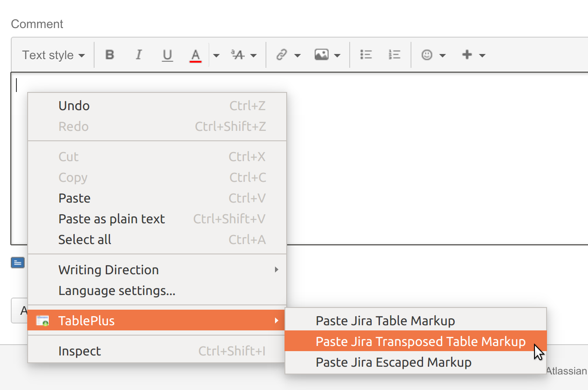Open the plus insert dropdown arrow
The width and height of the screenshot is (588, 390).
coord(482,55)
